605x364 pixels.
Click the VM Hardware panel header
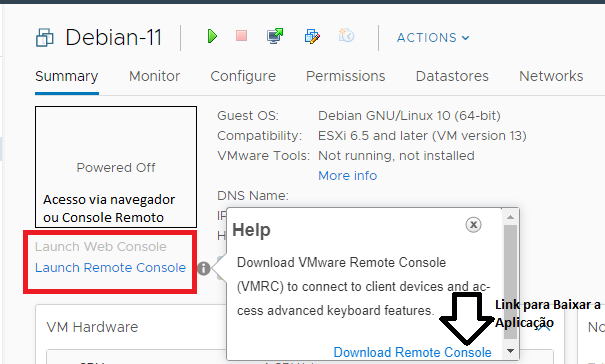coord(92,327)
